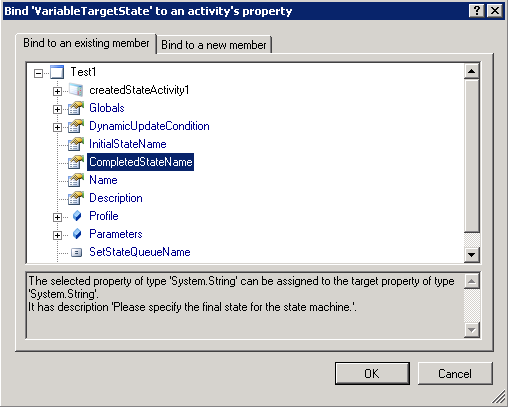Click the SetStateQueueName member icon
The height and width of the screenshot is (407, 508).
77,252
